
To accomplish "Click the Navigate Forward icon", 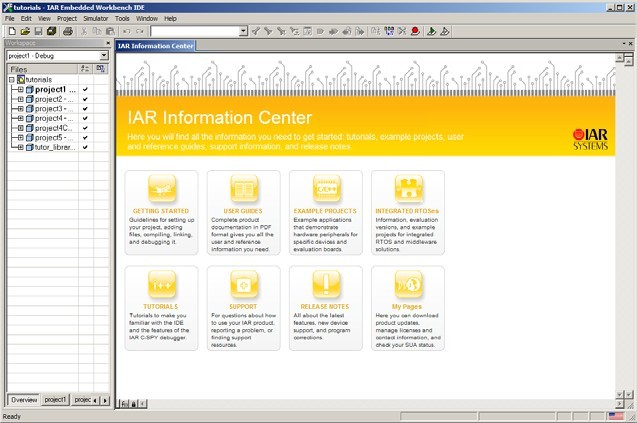I will 360,31.
